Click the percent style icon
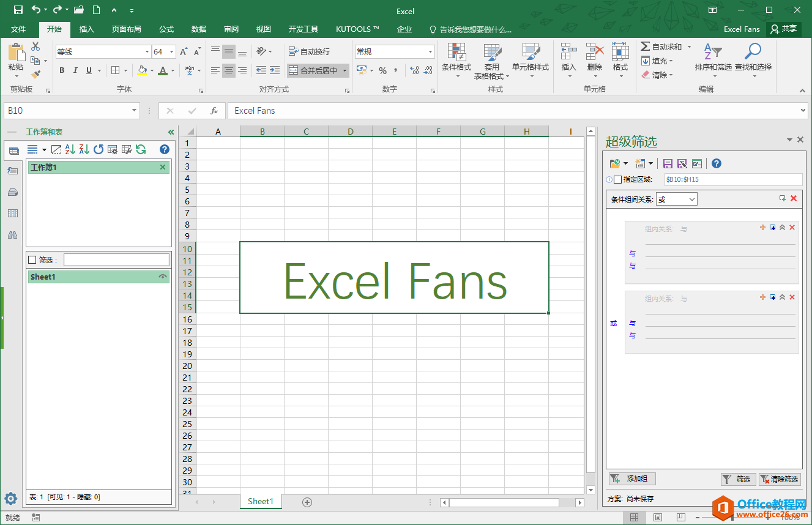Screen dimensions: 812x525 click(x=382, y=70)
